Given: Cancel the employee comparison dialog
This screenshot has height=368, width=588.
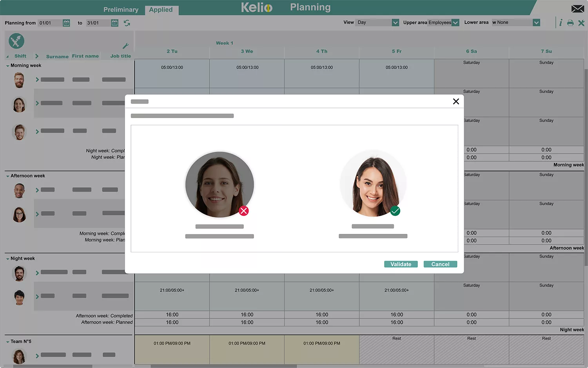Looking at the screenshot, I should click(440, 264).
